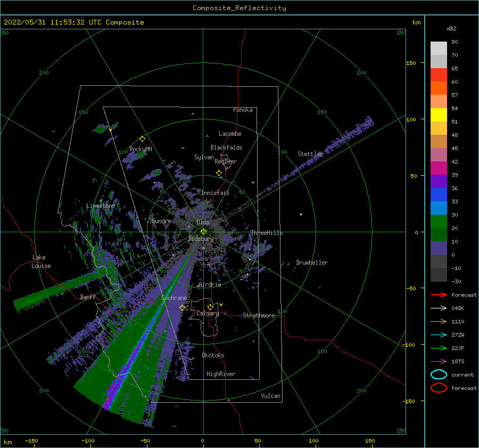
Task: Click the 2022/05/31 11:53:32 UTC timestamp
Action: click(53, 22)
